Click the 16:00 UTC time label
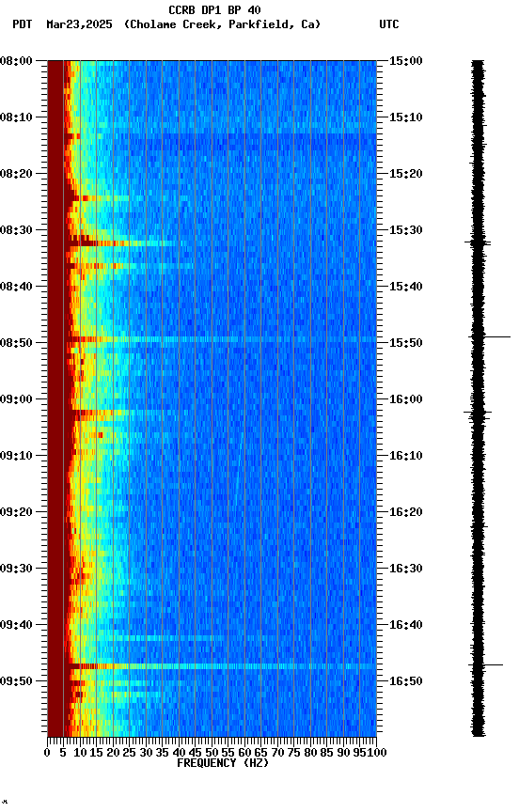Screen dimensions: 519x812 pos(406,399)
